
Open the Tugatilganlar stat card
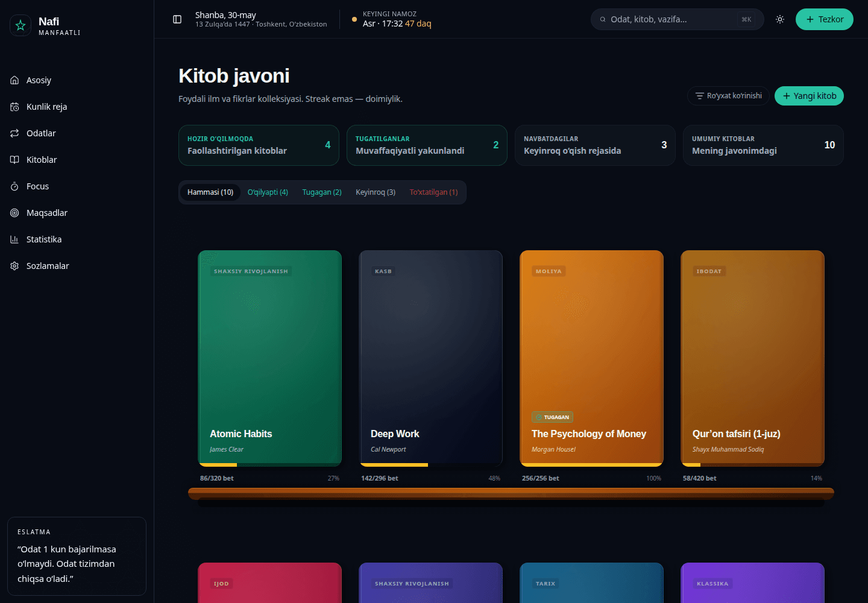427,145
